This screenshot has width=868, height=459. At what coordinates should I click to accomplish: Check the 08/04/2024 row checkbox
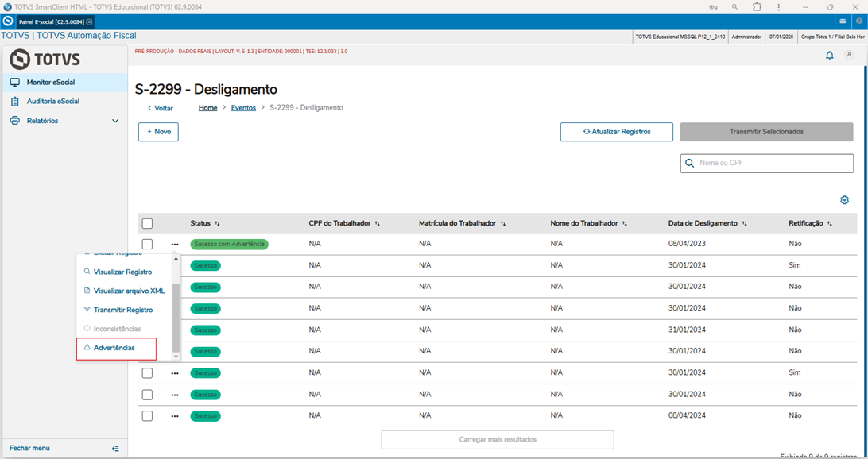pos(147,416)
